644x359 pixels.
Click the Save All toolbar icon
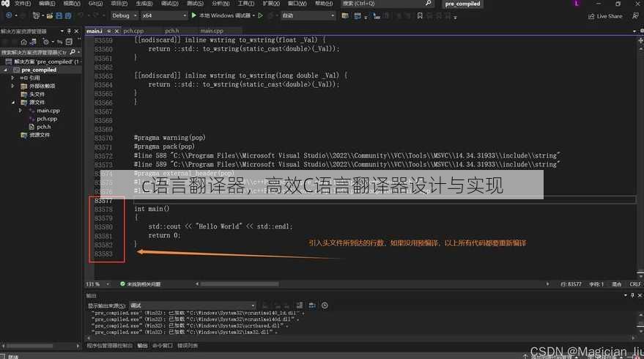pyautogui.click(x=67, y=15)
